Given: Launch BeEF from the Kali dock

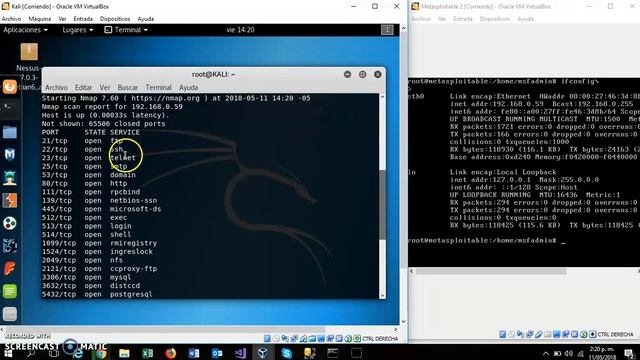Looking at the screenshot, I should (x=10, y=246).
